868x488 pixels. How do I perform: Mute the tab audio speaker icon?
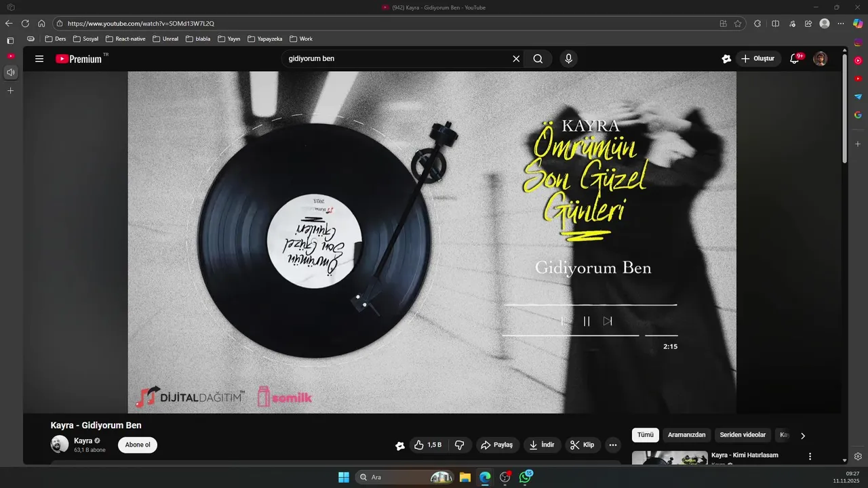[x=10, y=72]
